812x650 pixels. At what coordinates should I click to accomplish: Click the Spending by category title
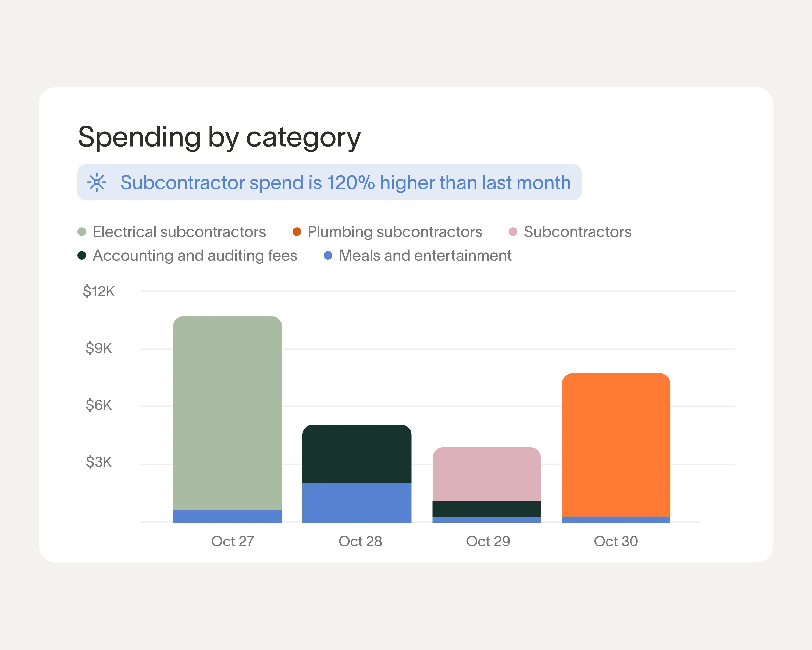[219, 137]
